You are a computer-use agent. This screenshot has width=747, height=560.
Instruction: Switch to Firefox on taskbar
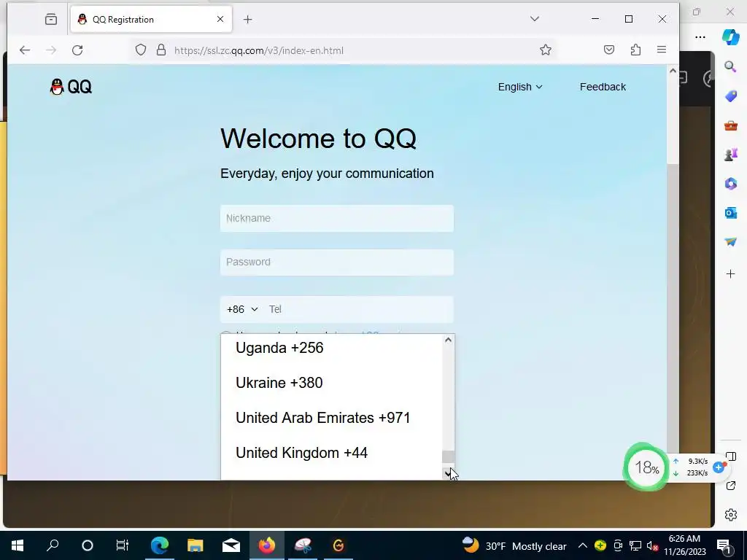tap(267, 545)
